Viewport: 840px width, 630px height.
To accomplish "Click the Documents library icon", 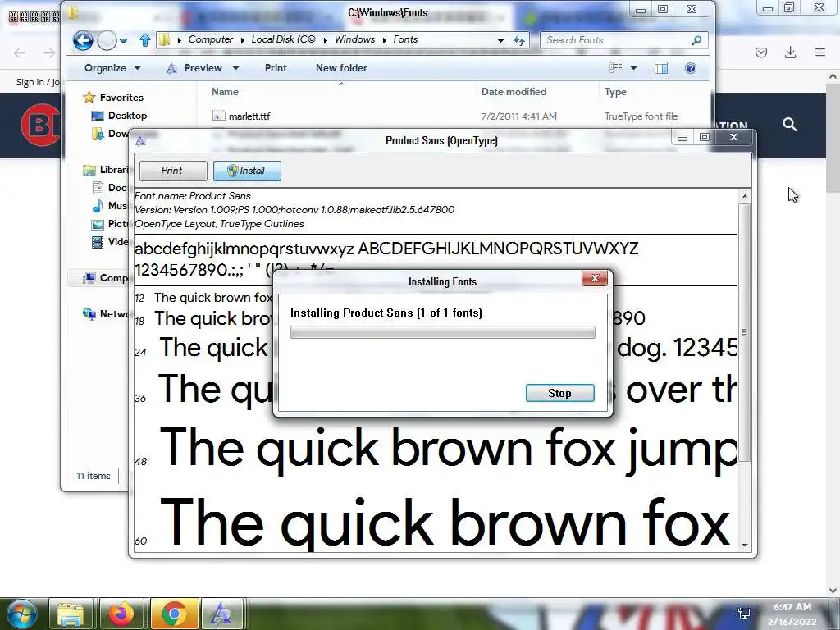I will pyautogui.click(x=98, y=188).
